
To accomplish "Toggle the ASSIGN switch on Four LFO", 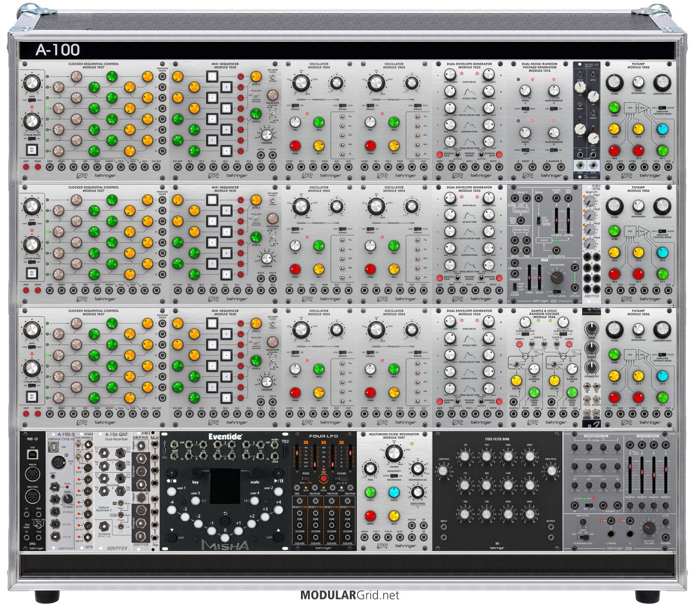I will [341, 479].
